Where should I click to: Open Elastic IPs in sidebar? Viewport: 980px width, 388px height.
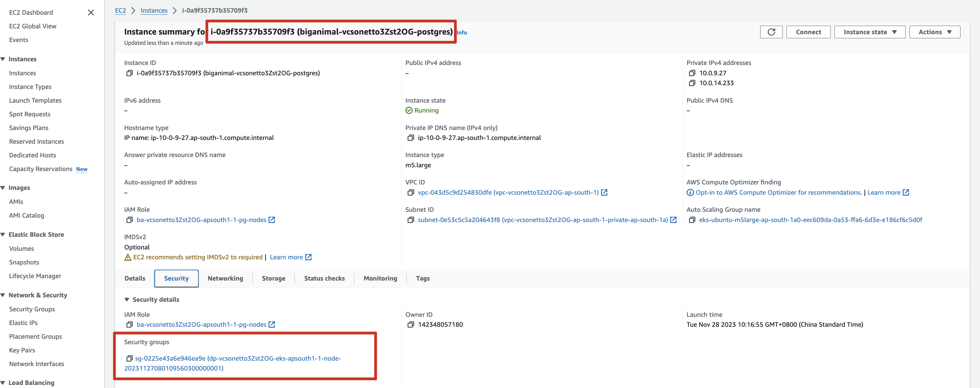pyautogui.click(x=23, y=323)
